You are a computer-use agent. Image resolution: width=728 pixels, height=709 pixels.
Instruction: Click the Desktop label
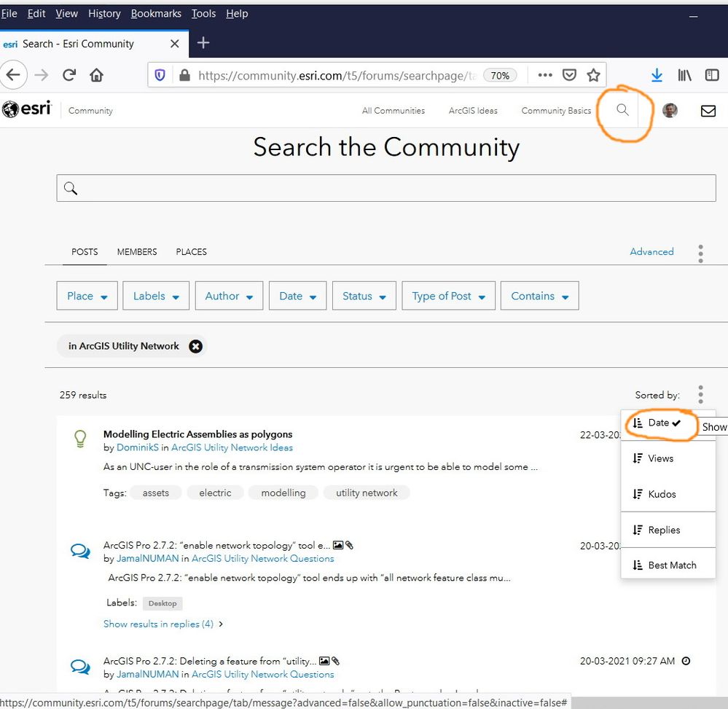pos(163,603)
